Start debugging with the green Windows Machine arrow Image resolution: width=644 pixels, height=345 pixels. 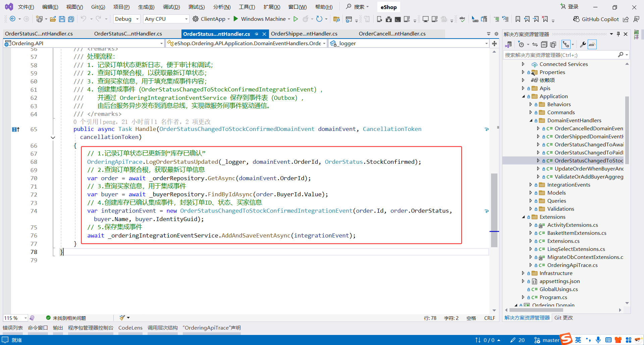pos(236,19)
